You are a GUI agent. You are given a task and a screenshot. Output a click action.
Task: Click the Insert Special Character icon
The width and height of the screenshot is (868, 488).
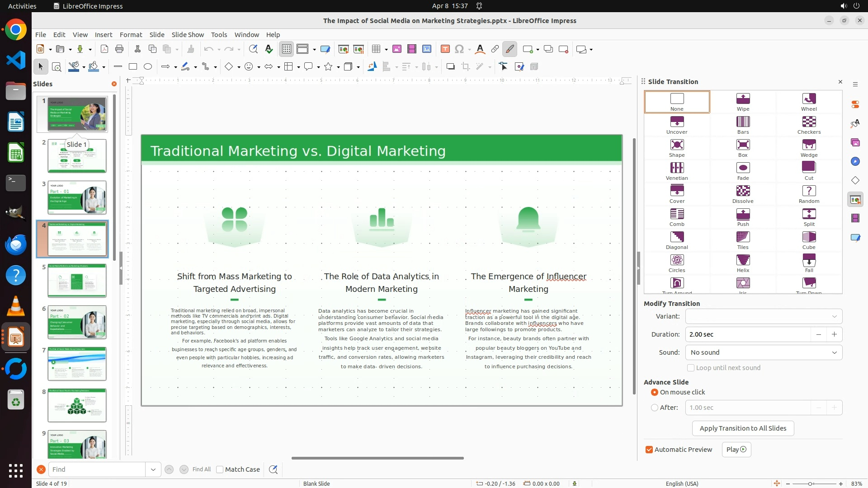point(459,49)
